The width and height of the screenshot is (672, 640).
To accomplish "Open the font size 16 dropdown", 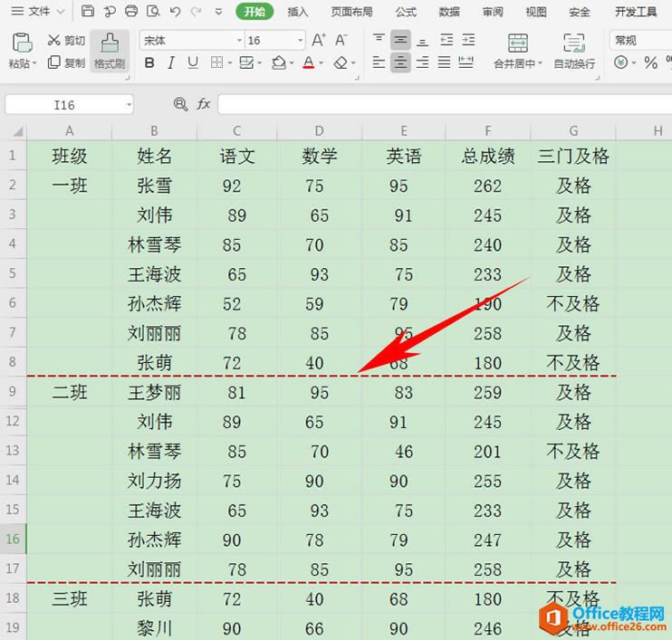I will pyautogui.click(x=300, y=41).
